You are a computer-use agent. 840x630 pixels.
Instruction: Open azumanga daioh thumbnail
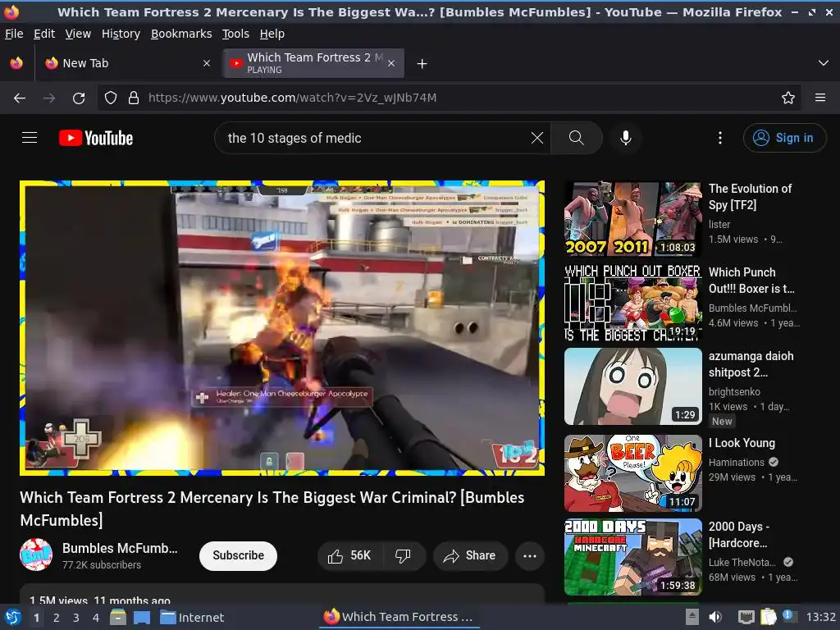pyautogui.click(x=633, y=386)
